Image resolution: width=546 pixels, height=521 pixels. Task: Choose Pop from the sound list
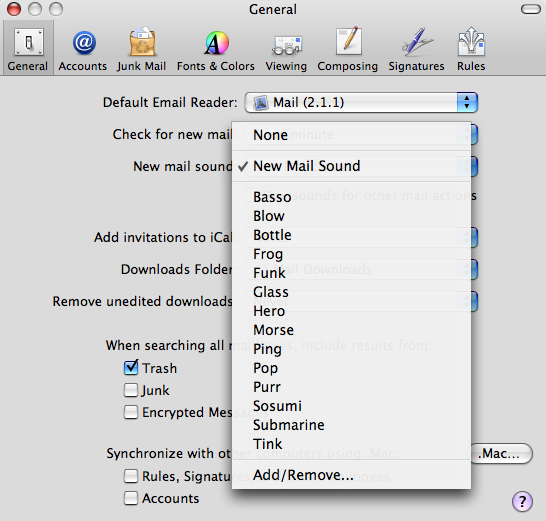point(351,368)
